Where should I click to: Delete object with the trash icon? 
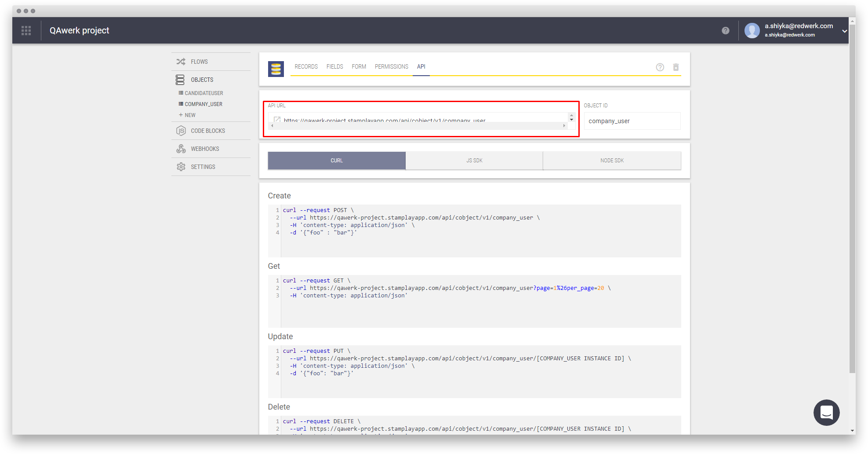(676, 67)
